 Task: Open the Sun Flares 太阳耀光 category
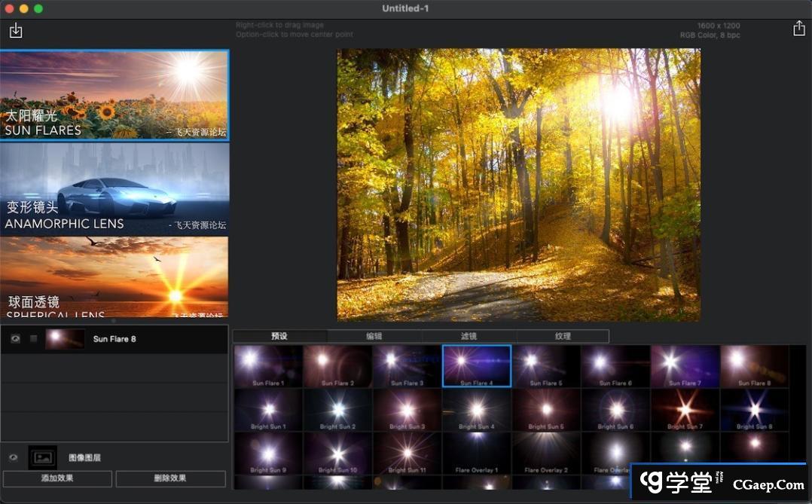point(114,96)
